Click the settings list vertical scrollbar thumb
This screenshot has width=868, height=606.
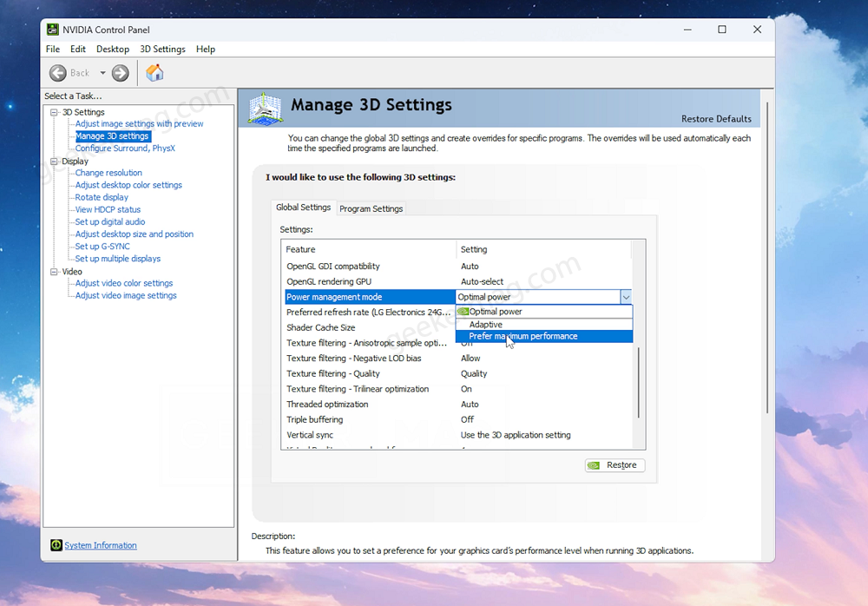pyautogui.click(x=638, y=382)
